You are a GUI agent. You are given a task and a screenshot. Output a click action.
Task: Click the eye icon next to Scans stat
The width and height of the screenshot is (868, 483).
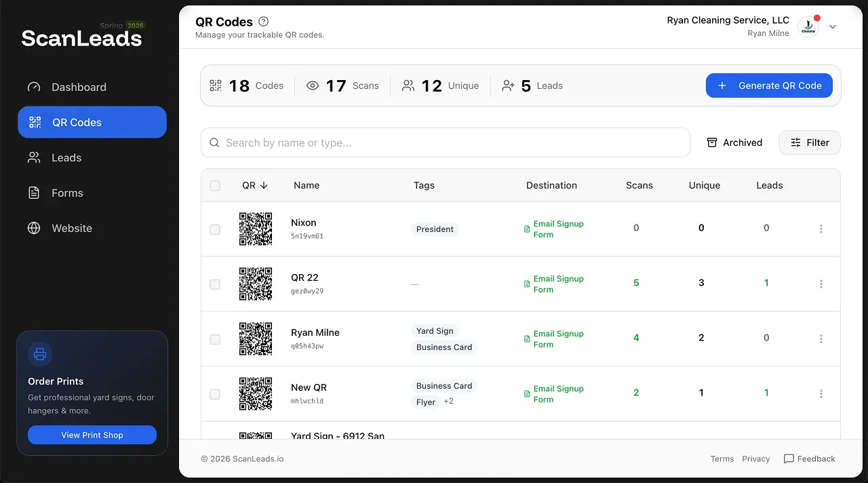point(313,85)
